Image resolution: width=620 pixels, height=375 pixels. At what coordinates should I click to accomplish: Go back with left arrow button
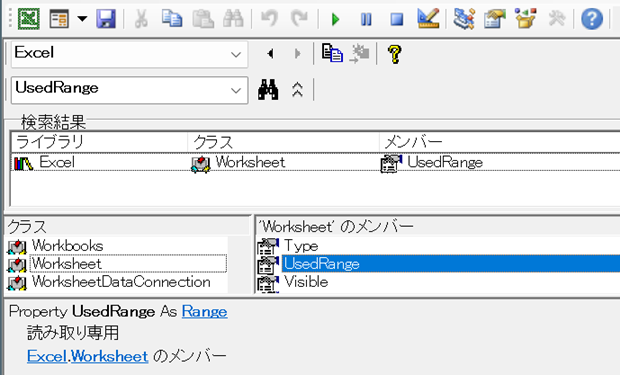pyautogui.click(x=270, y=53)
